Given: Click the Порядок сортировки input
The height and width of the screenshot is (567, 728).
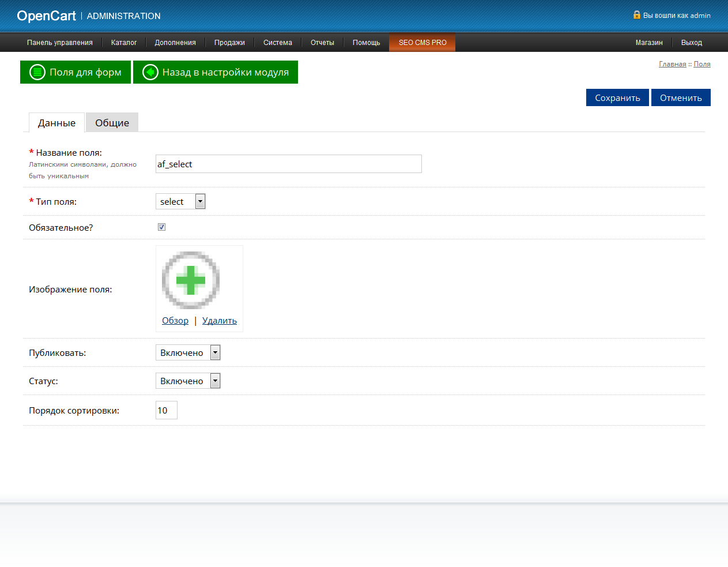Looking at the screenshot, I should point(167,410).
